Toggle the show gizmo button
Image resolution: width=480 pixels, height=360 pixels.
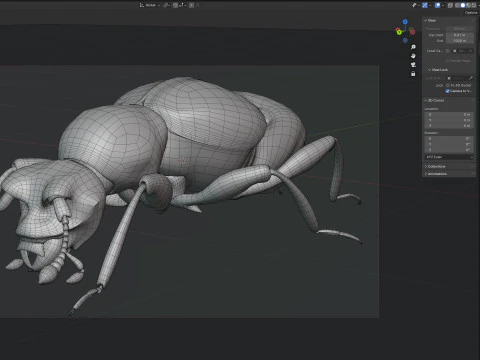point(425,5)
